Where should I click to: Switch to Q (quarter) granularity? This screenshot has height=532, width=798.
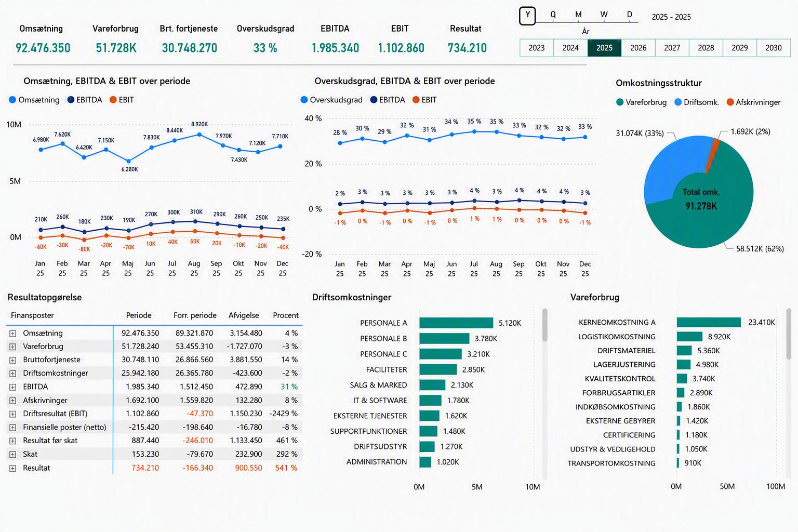pos(553,15)
